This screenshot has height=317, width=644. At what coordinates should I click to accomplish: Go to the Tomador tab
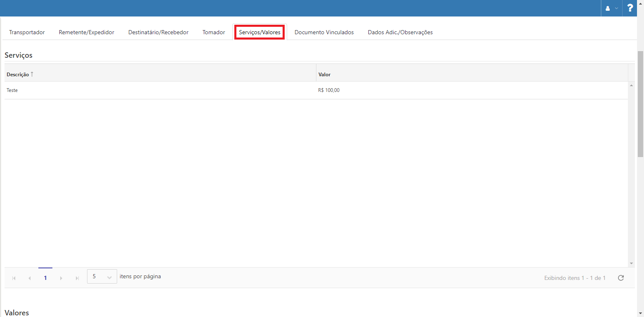point(214,32)
